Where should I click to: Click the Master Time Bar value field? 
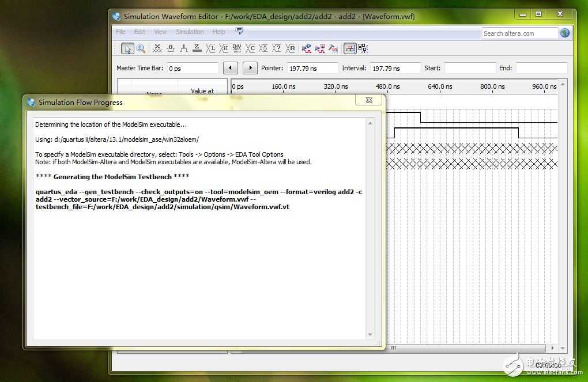coord(193,68)
